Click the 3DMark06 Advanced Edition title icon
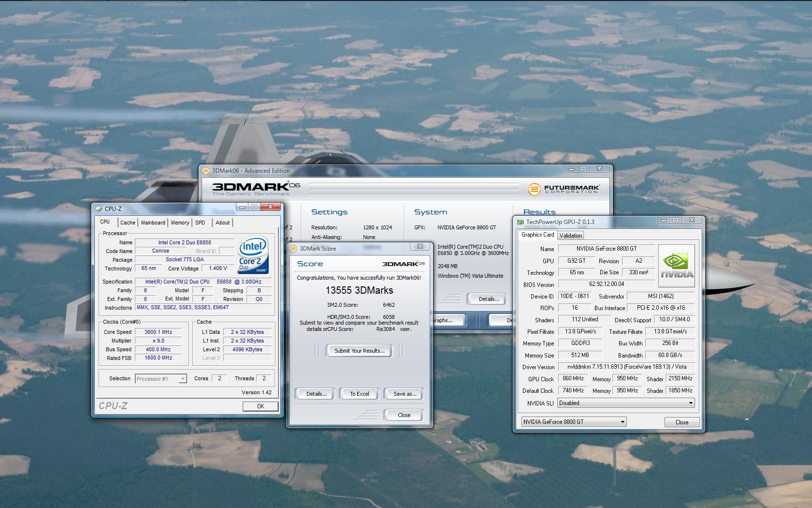This screenshot has height=508, width=812. coord(206,170)
